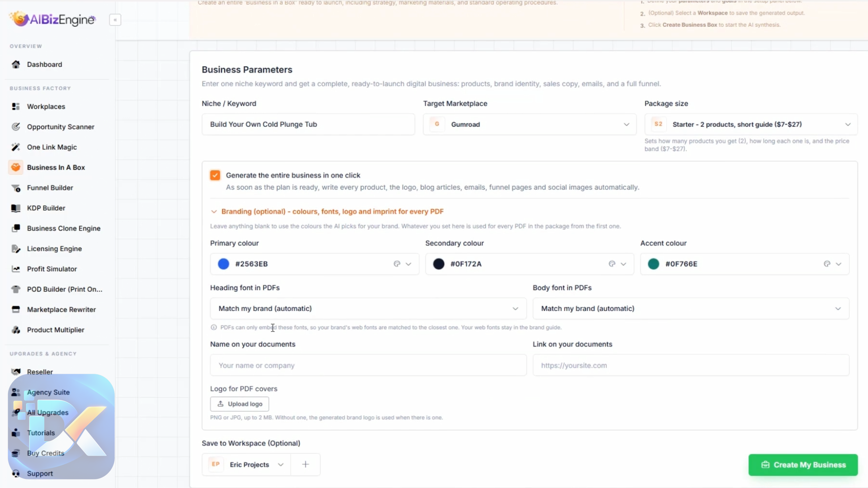This screenshot has width=868, height=488.
Task: Open the Marketplace Rewriter icon
Action: coord(16,310)
